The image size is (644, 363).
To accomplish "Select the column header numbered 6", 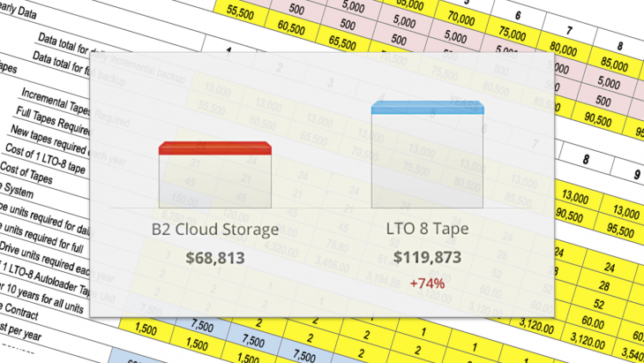I will click(x=519, y=16).
